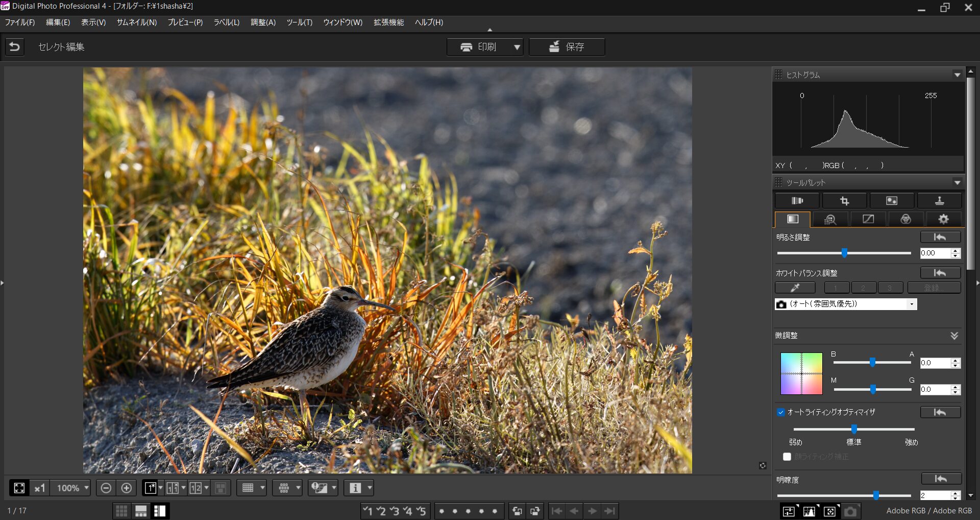Uncheck the オートライティングオプティマイザ checkbox

point(780,412)
